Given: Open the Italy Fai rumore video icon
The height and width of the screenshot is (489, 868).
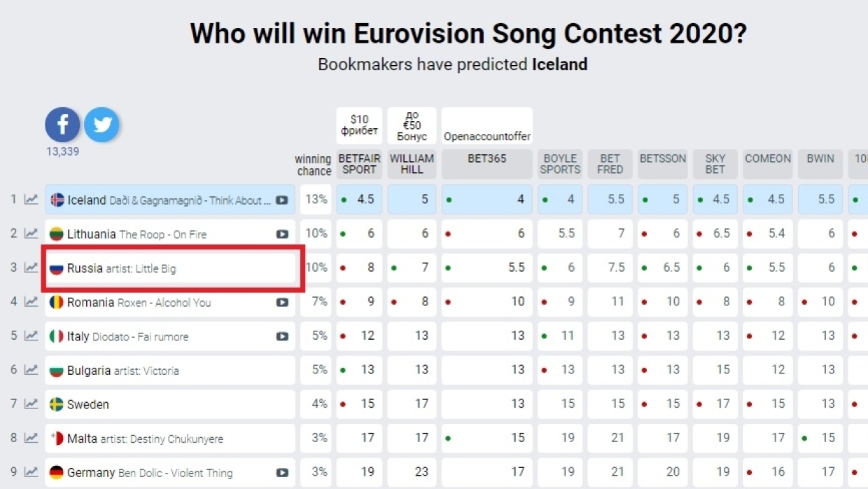Looking at the screenshot, I should [x=281, y=336].
